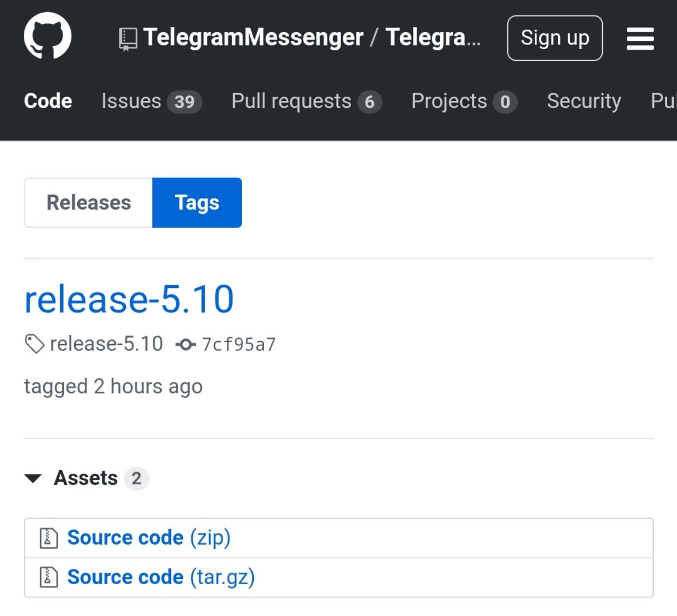Screen dimensions: 677x616
Task: Collapse the Assets section triangle
Action: pos(33,479)
